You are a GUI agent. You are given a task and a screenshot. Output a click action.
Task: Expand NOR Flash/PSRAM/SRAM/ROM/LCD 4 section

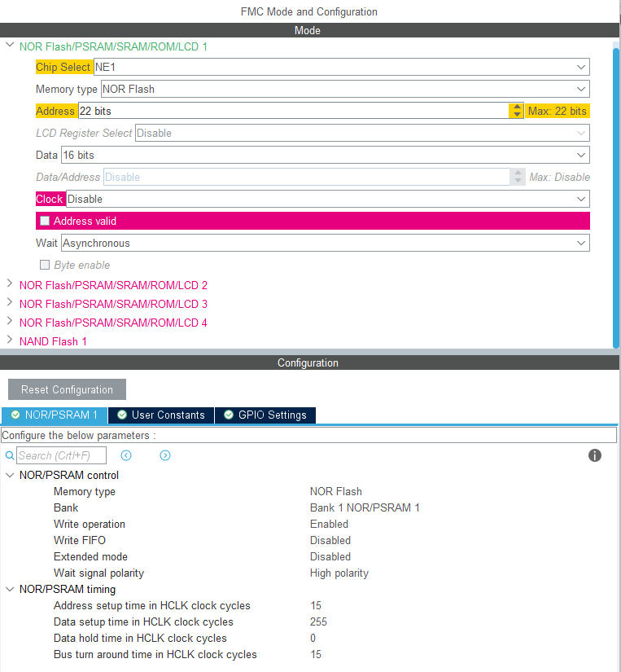tap(10, 321)
